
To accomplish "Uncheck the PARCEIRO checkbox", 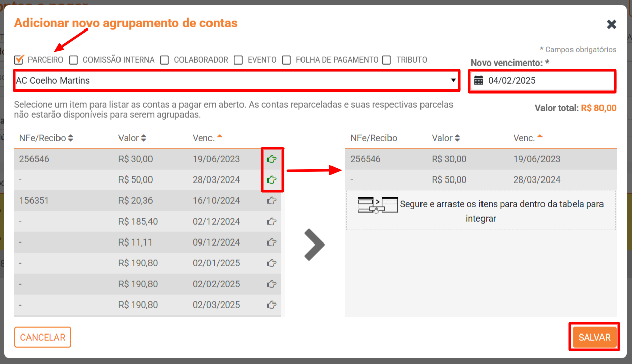I will 19,60.
